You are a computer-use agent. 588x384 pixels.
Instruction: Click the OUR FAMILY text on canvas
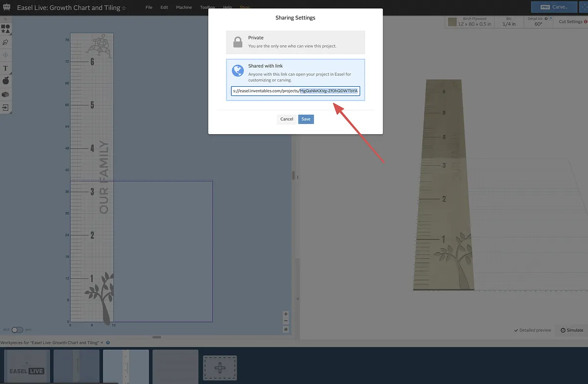(x=104, y=177)
